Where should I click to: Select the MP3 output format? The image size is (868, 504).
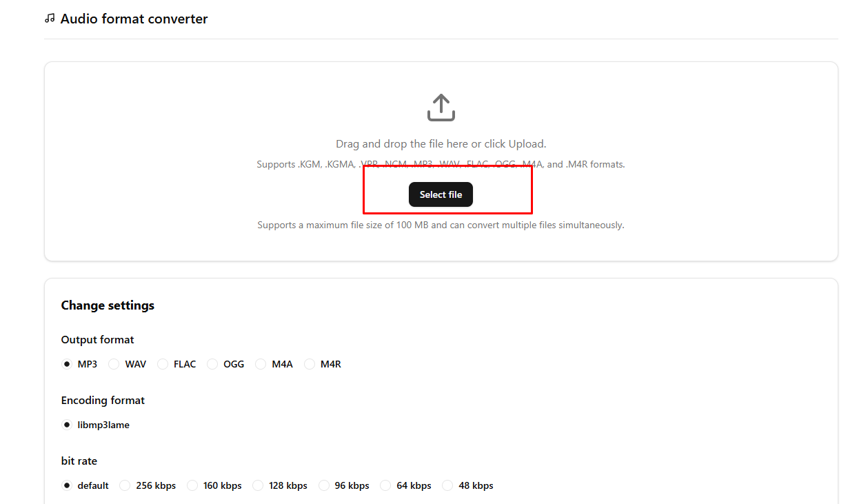[67, 363]
